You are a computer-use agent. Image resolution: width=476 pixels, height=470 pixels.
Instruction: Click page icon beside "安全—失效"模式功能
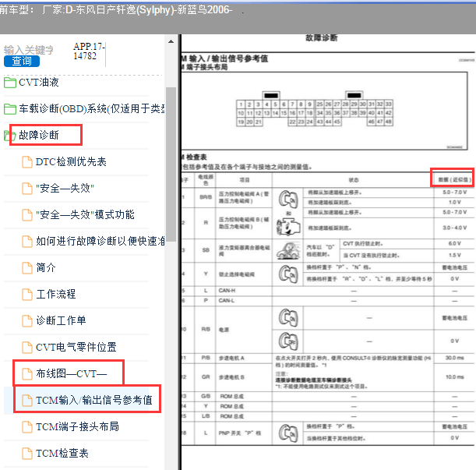pos(27,215)
